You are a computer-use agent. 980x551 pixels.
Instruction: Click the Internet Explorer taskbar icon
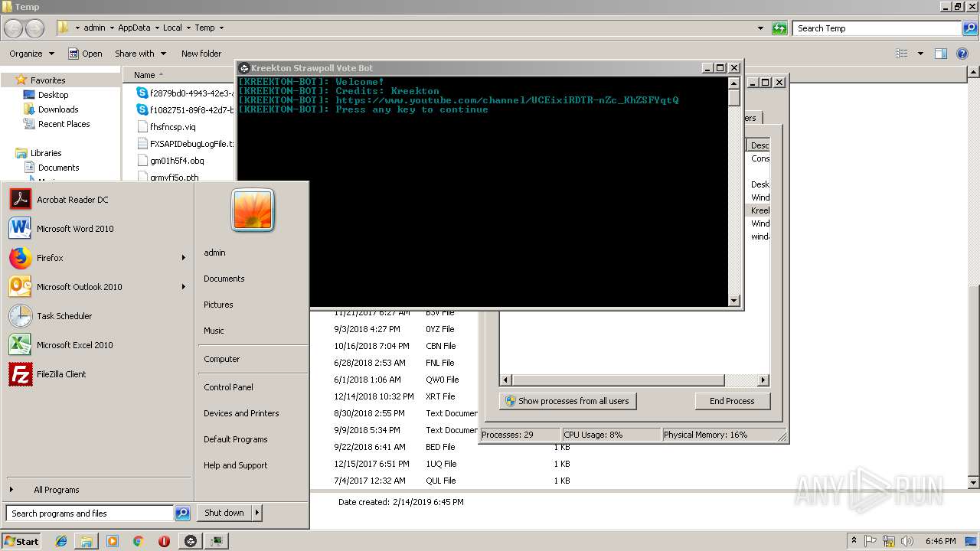pyautogui.click(x=61, y=541)
